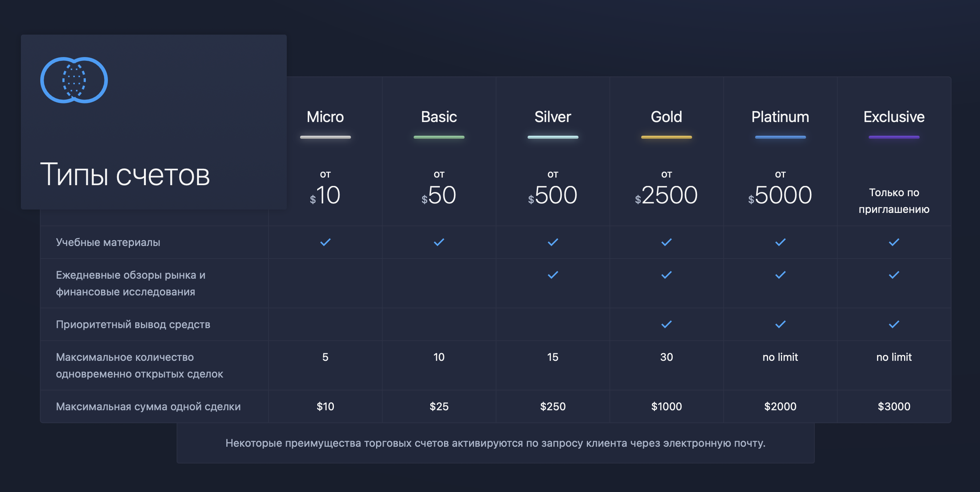Viewport: 980px width, 492px height.
Task: Click the Exclusive daily market reviews checkmark
Action: pyautogui.click(x=894, y=275)
